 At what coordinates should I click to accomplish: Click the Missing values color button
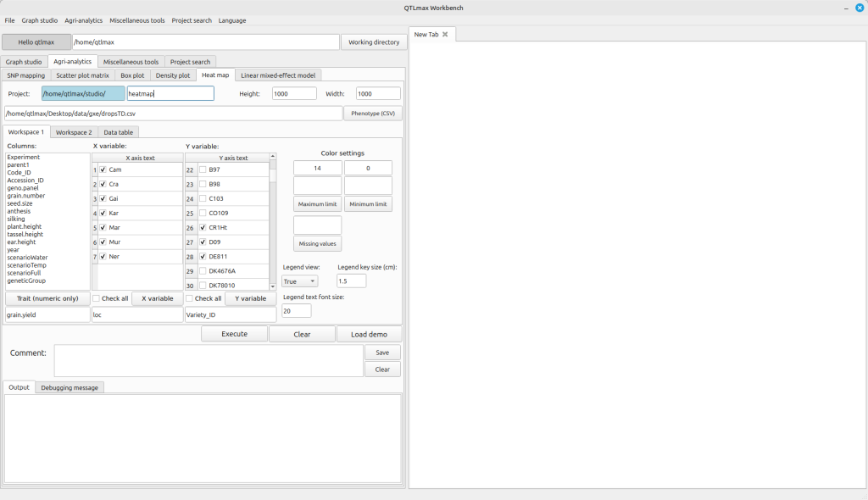pos(318,244)
